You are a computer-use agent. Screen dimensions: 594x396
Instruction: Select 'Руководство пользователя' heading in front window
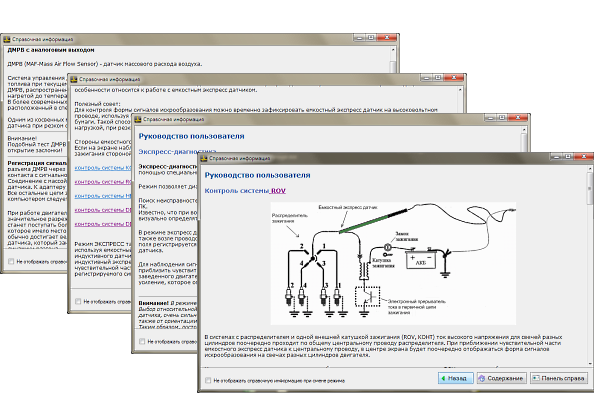click(257, 175)
